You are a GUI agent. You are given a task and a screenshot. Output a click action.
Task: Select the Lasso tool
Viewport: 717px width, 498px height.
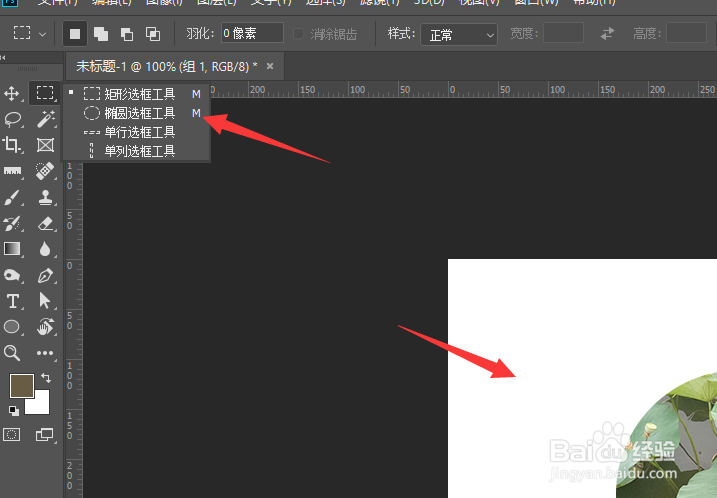(x=13, y=119)
